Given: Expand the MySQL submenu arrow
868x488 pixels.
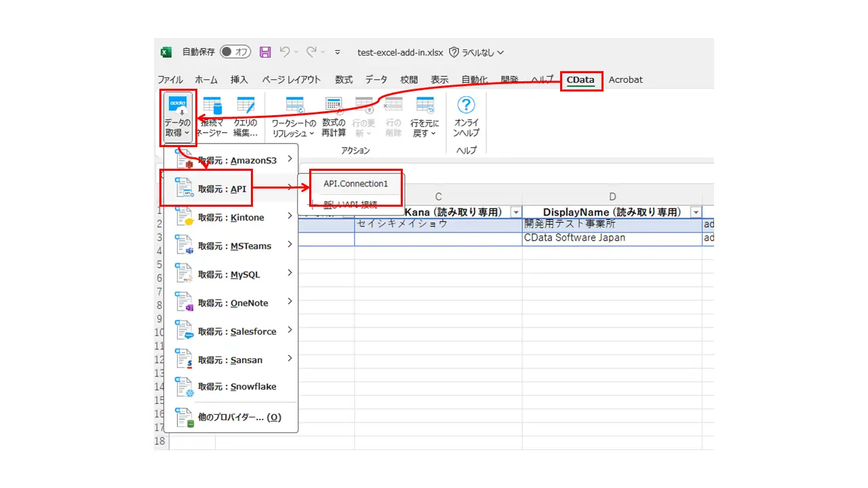Looking at the screenshot, I should coord(290,273).
